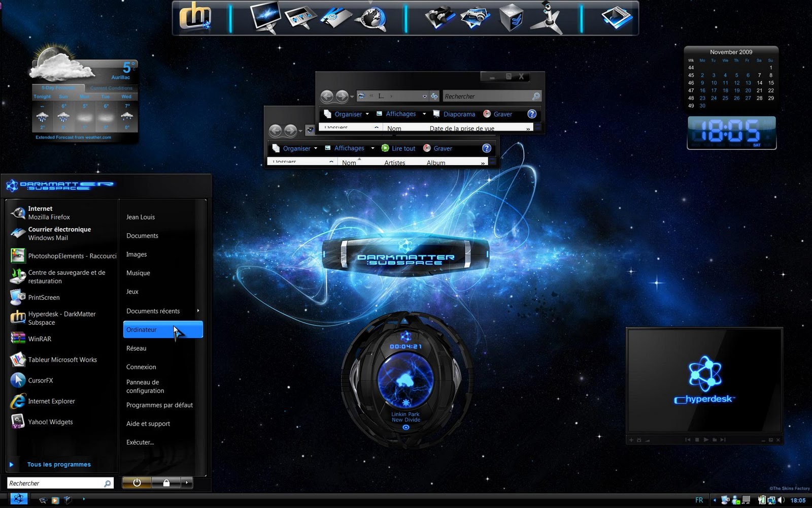Open the monitor icon in the top dock

[x=265, y=18]
